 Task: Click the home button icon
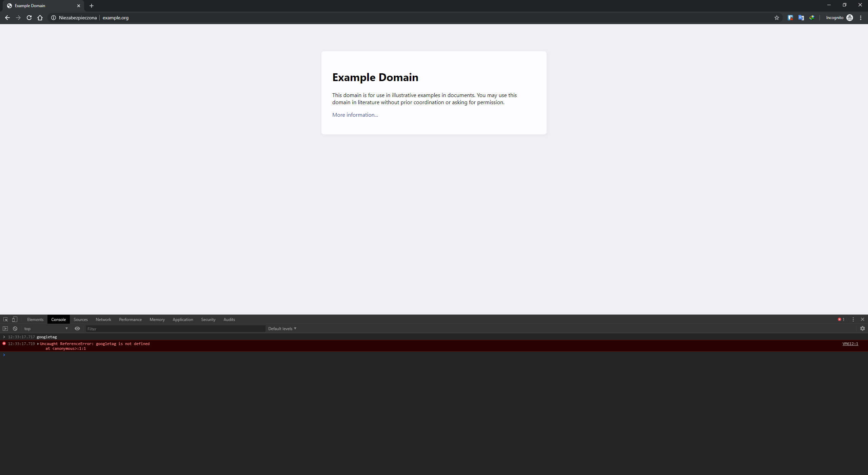coord(40,18)
